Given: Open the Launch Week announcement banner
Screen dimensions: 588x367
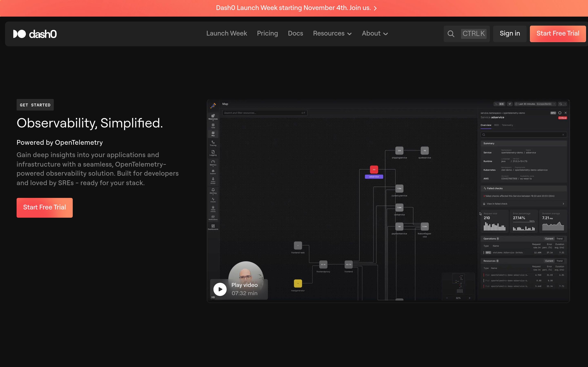Looking at the screenshot, I should (296, 8).
